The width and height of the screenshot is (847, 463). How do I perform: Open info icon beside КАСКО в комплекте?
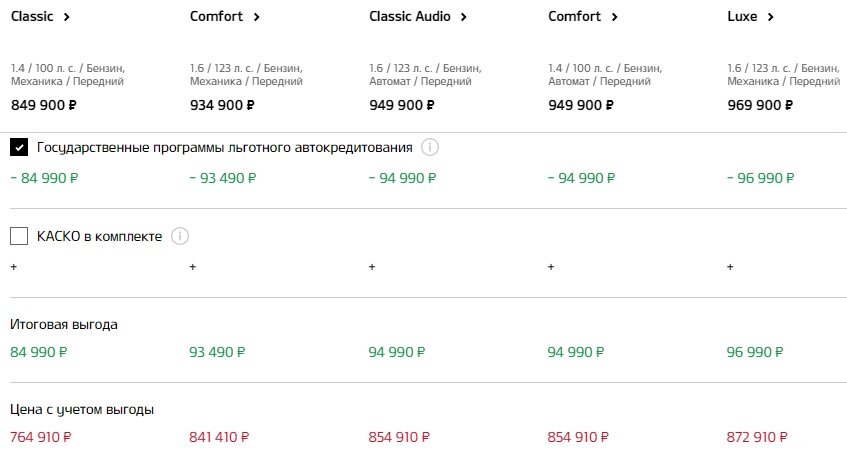[x=180, y=236]
